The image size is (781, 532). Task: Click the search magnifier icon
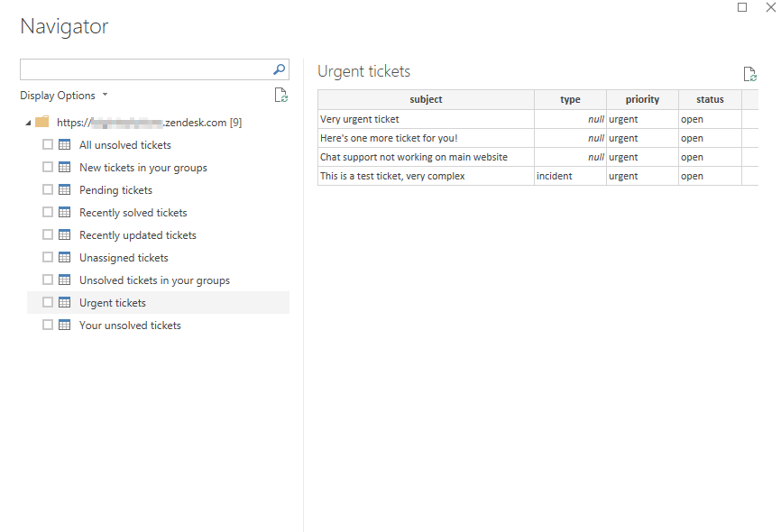(279, 69)
